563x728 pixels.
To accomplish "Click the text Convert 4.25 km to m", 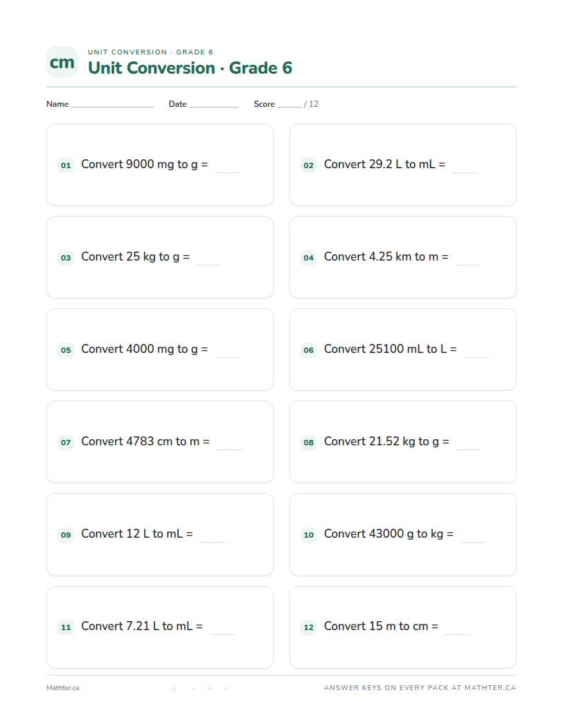I will pyautogui.click(x=381, y=256).
